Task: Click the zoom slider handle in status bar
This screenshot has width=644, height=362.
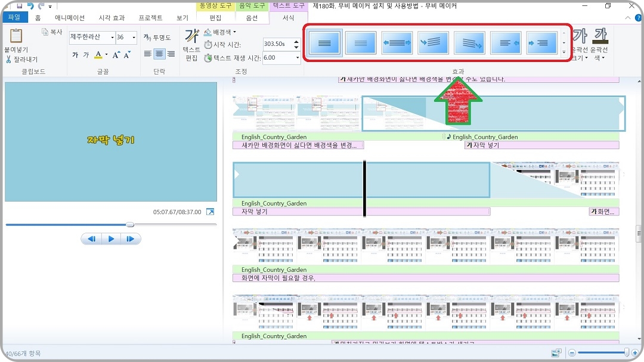Action: point(626,352)
